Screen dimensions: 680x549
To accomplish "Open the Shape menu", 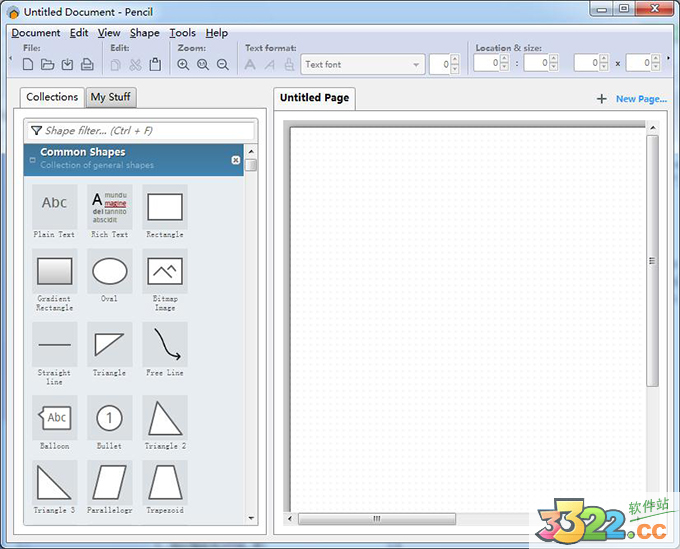I will [144, 33].
